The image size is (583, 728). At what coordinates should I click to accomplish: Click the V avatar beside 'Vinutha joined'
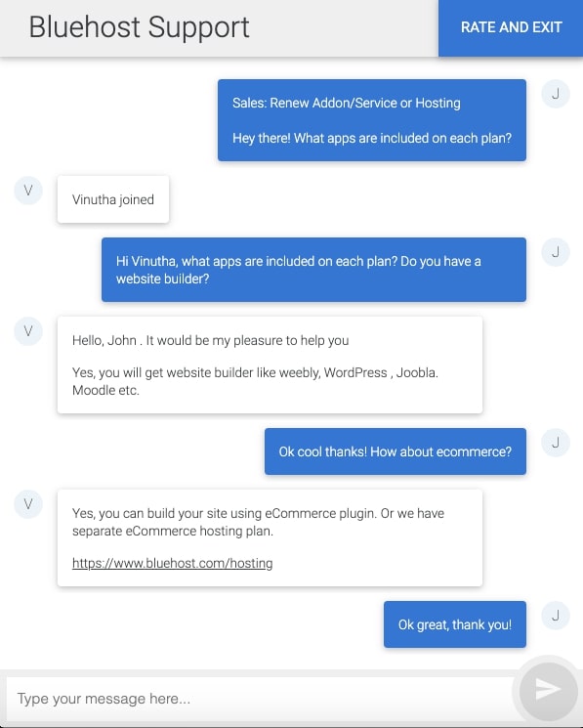tap(28, 191)
